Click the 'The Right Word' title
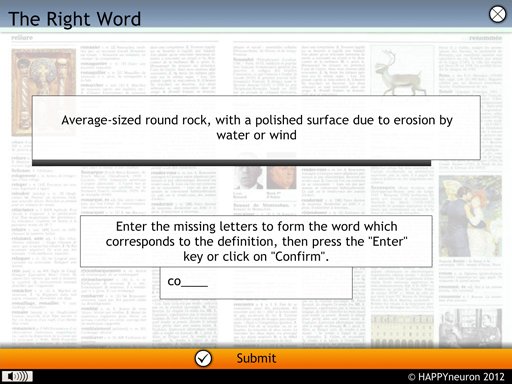This screenshot has height=384, width=512. (x=74, y=19)
